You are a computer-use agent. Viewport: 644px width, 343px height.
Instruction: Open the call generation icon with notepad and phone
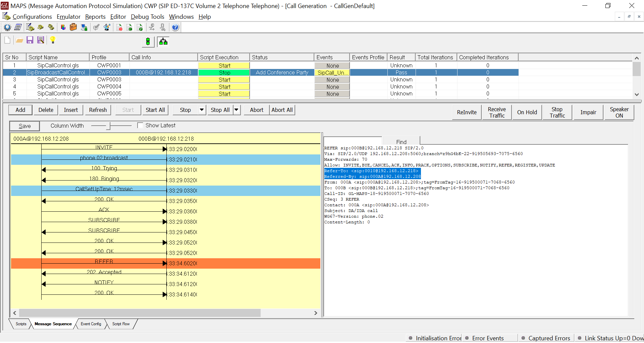(30, 27)
